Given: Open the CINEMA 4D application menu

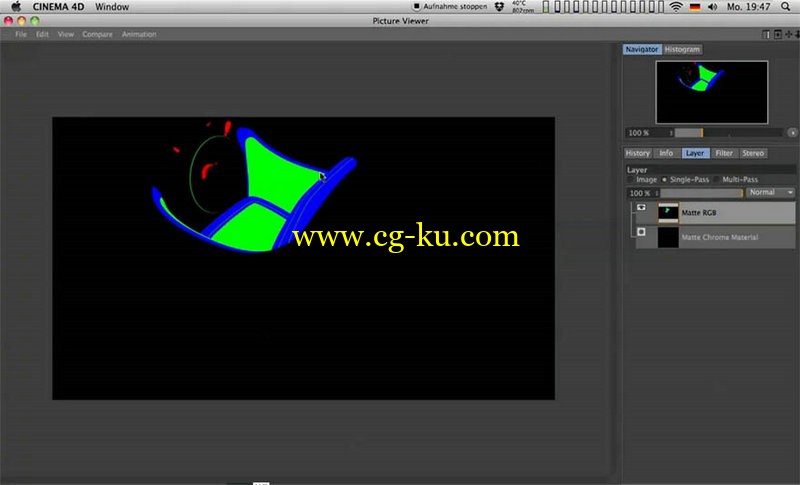Looking at the screenshot, I should pos(58,7).
